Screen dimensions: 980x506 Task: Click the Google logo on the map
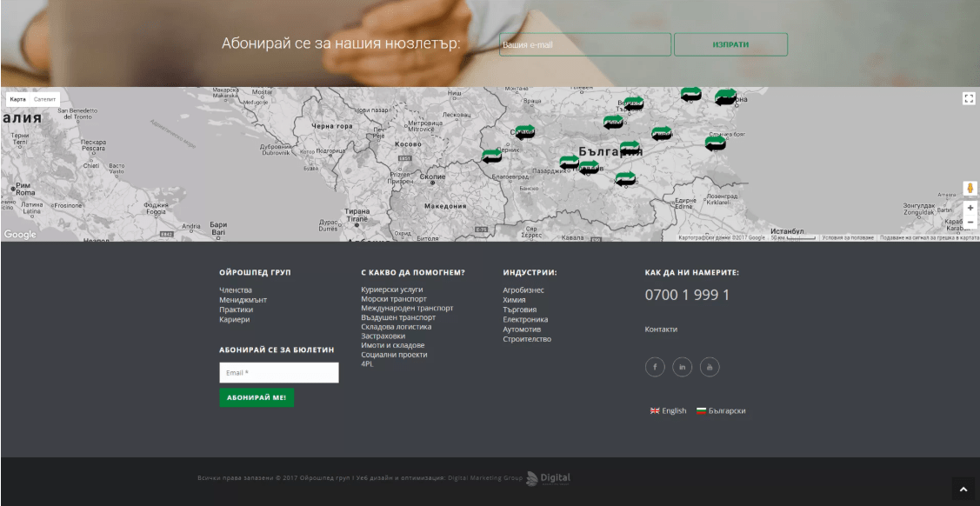(x=20, y=234)
